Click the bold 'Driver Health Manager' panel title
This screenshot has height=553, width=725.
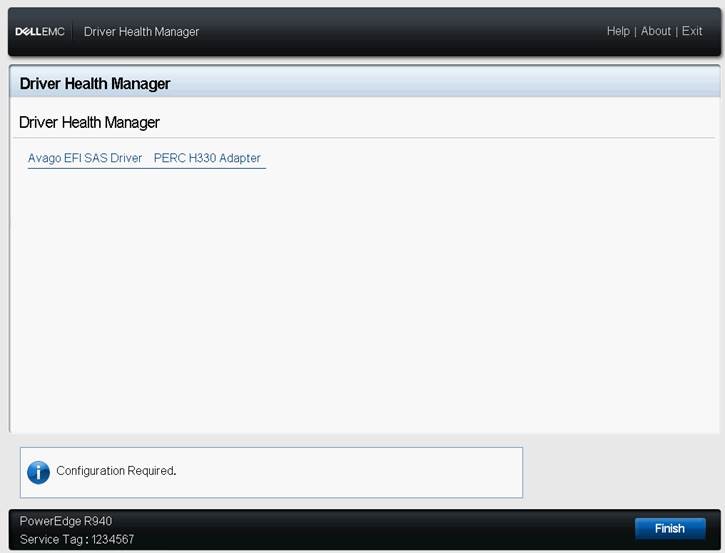95,84
